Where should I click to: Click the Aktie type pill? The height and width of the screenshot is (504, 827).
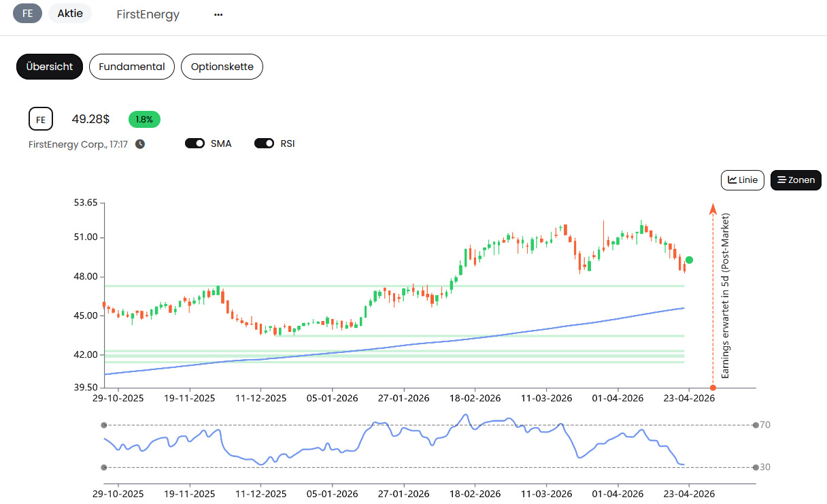click(x=70, y=14)
